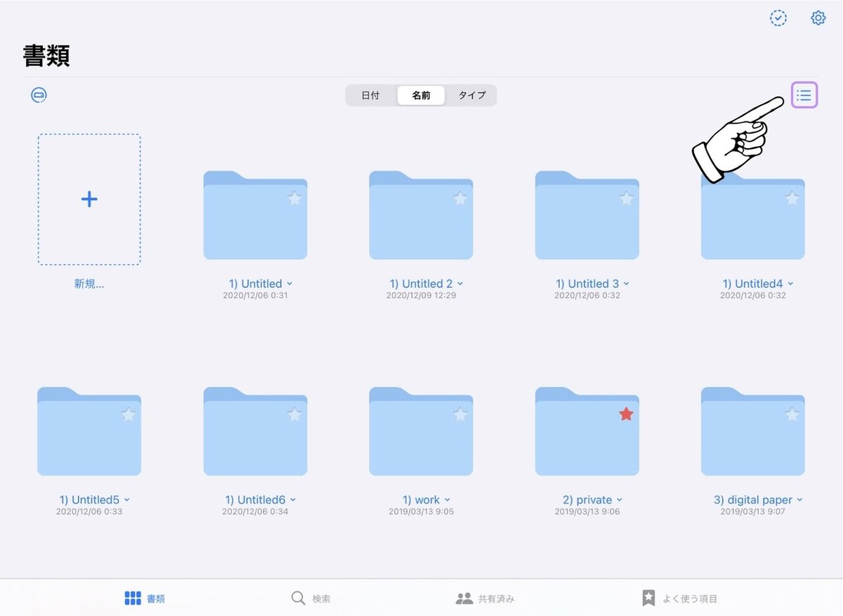The height and width of the screenshot is (616, 843).
Task: Select the 名前 sort segment
Action: pyautogui.click(x=421, y=95)
